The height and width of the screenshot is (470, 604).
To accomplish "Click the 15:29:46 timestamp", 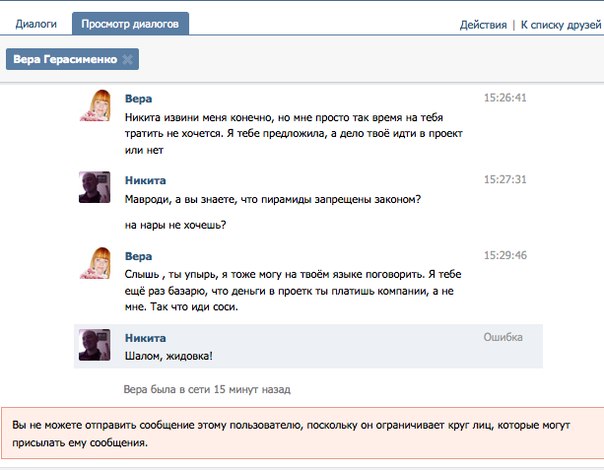I will (x=505, y=255).
